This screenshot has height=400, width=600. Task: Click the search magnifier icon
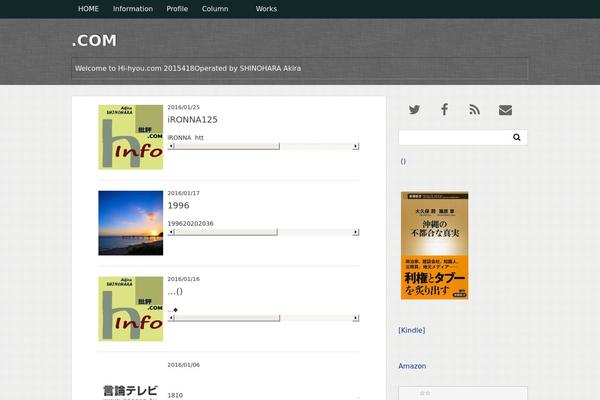517,137
